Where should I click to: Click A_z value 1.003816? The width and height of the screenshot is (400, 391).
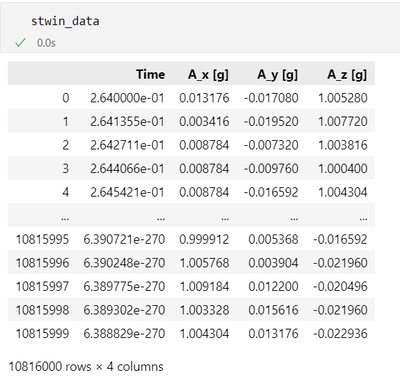tap(343, 145)
